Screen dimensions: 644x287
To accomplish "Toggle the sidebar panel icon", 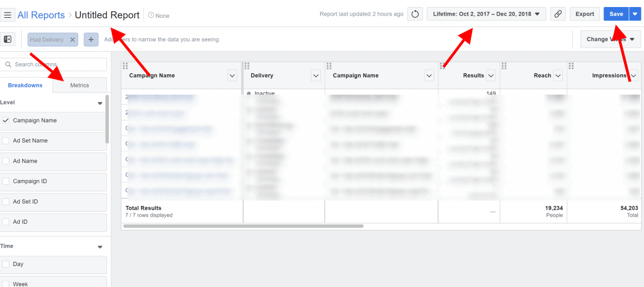I will pos(8,39).
